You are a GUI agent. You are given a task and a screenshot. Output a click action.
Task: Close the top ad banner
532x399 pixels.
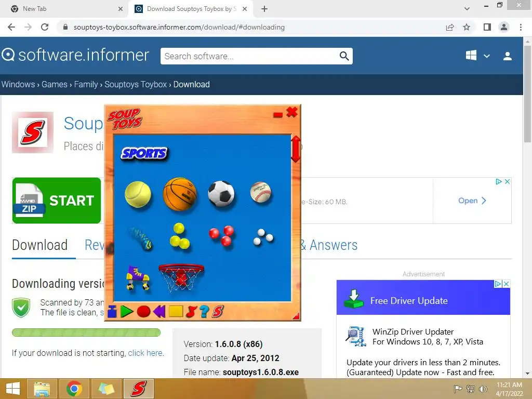pos(507,181)
